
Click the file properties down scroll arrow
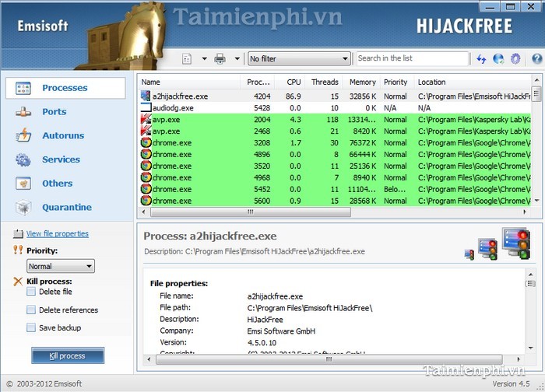(x=531, y=348)
